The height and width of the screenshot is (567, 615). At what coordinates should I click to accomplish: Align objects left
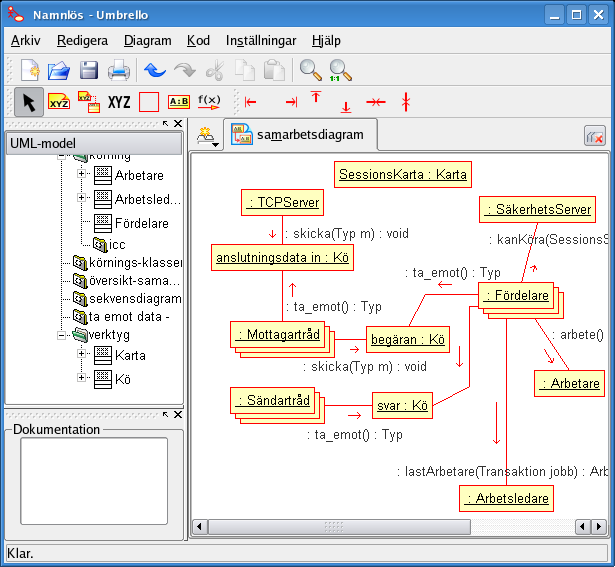(250, 102)
